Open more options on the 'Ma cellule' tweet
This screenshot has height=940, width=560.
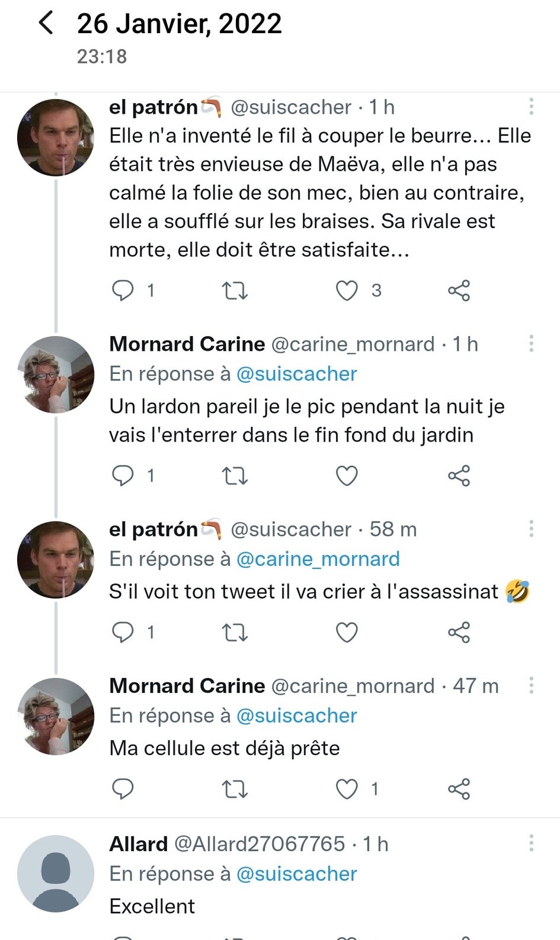pyautogui.click(x=531, y=686)
